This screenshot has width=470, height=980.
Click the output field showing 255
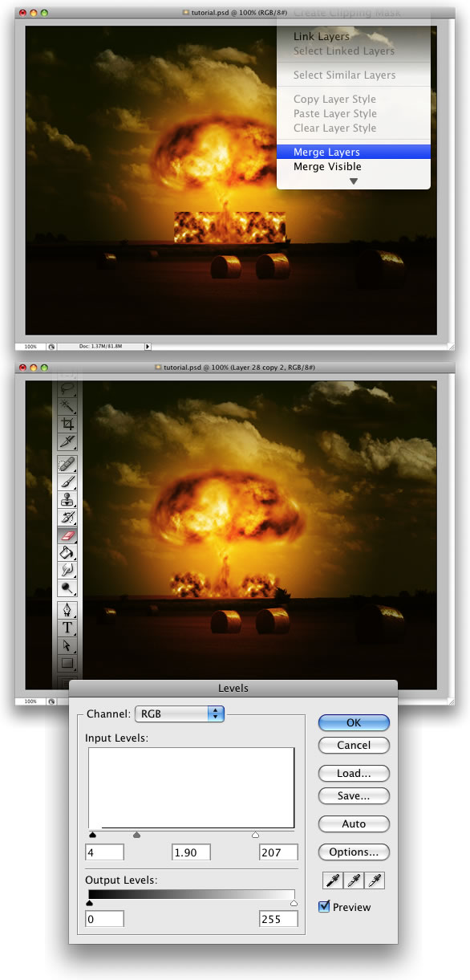tap(278, 919)
